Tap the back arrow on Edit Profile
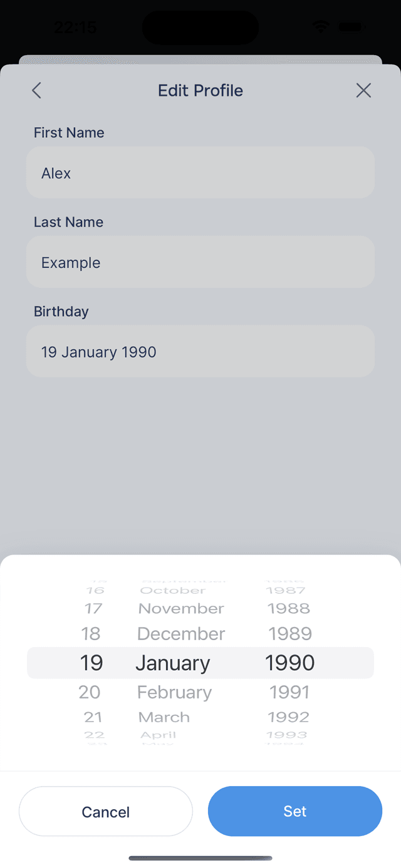The height and width of the screenshot is (868, 401). tap(36, 90)
